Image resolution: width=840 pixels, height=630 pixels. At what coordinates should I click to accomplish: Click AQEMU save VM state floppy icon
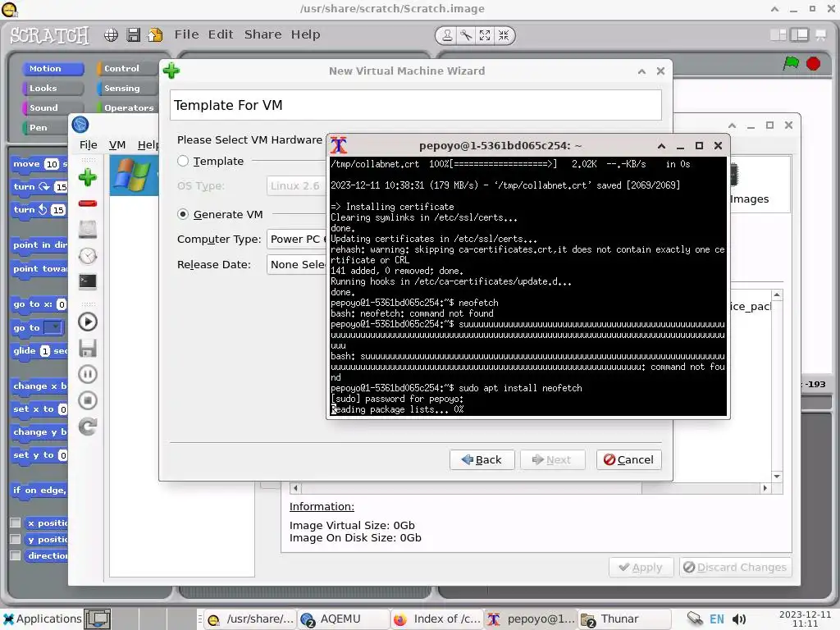(x=87, y=348)
